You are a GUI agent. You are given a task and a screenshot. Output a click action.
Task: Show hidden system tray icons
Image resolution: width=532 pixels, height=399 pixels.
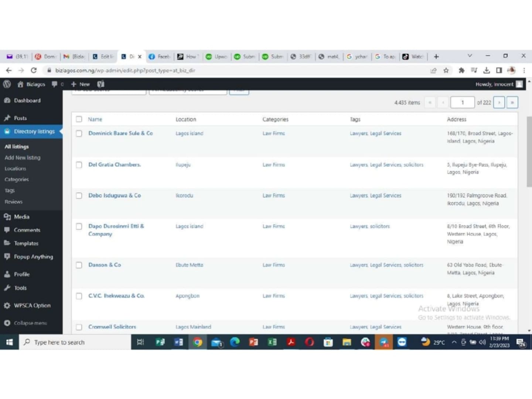tap(454, 342)
